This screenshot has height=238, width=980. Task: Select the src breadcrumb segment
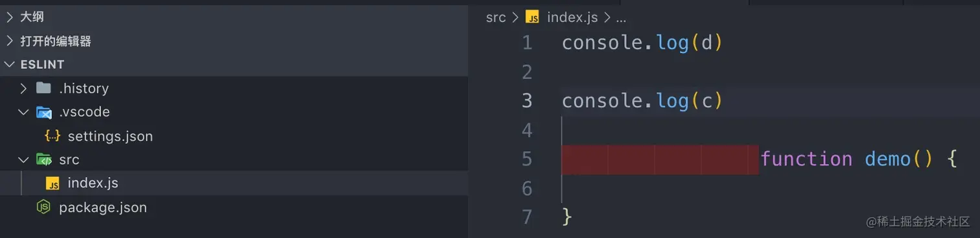496,18
